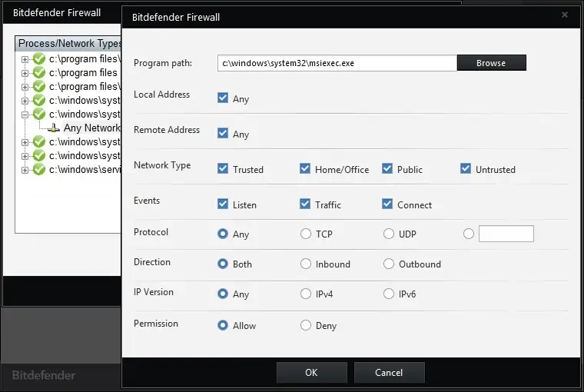The width and height of the screenshot is (584, 392).
Task: Click the Protocol label
Action: pos(151,232)
